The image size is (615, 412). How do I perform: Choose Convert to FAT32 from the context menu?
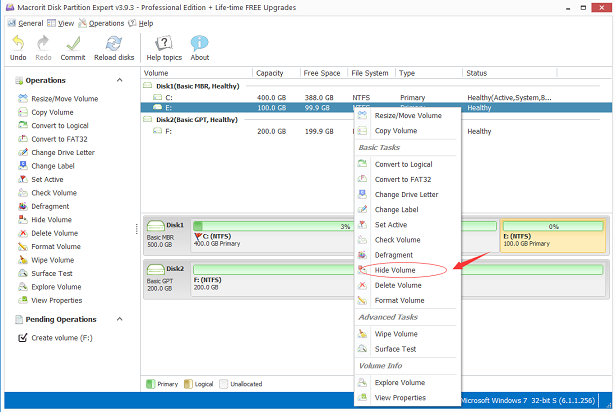407,180
